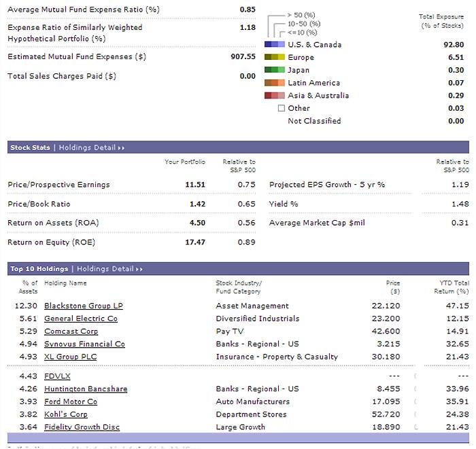The width and height of the screenshot is (476, 449).
Task: Open the XL Group PLC holding
Action: [x=71, y=357]
